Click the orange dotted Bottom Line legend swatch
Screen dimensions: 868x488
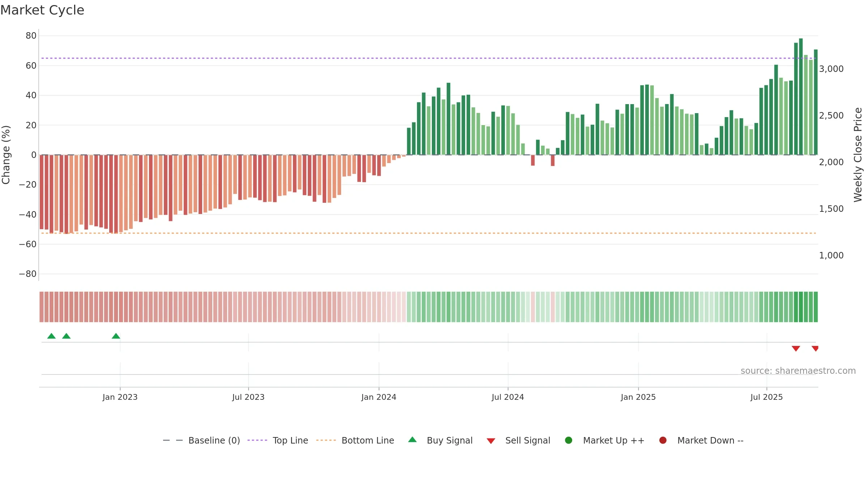(326, 440)
